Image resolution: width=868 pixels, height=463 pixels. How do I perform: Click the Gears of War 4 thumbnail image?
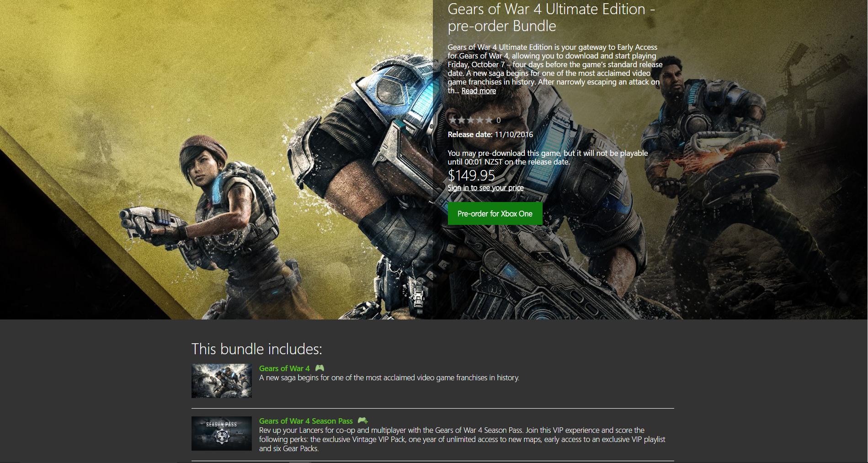coord(222,381)
